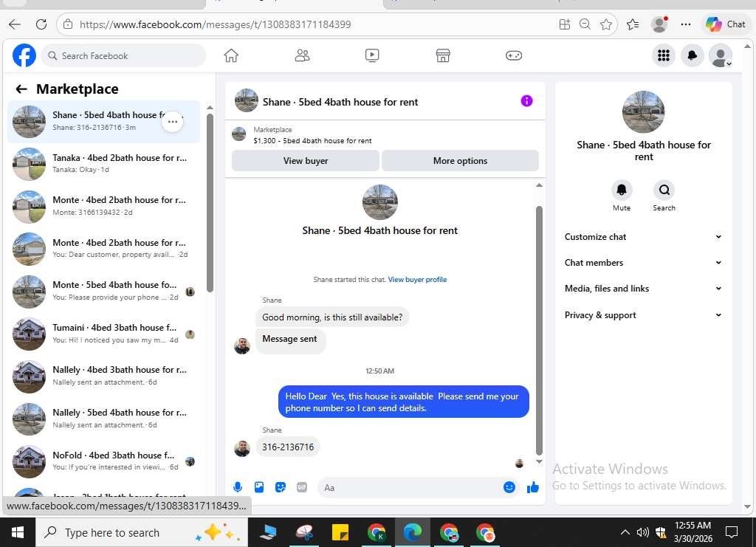Choose a sticker icon
Viewport: 756px width, 547px height.
[280, 487]
